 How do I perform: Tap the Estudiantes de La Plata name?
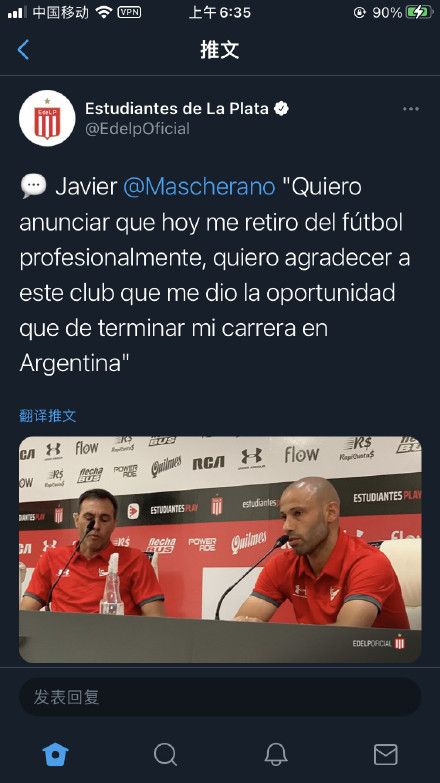pos(177,108)
